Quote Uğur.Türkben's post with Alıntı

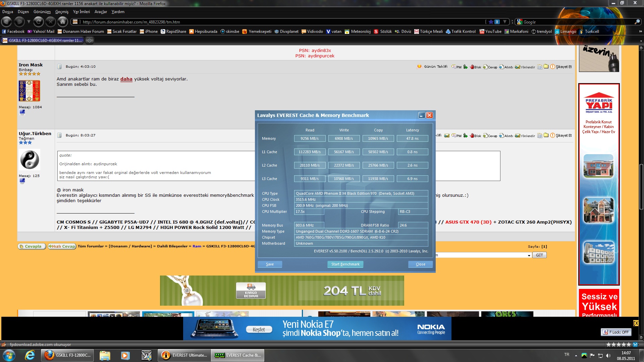click(x=506, y=135)
